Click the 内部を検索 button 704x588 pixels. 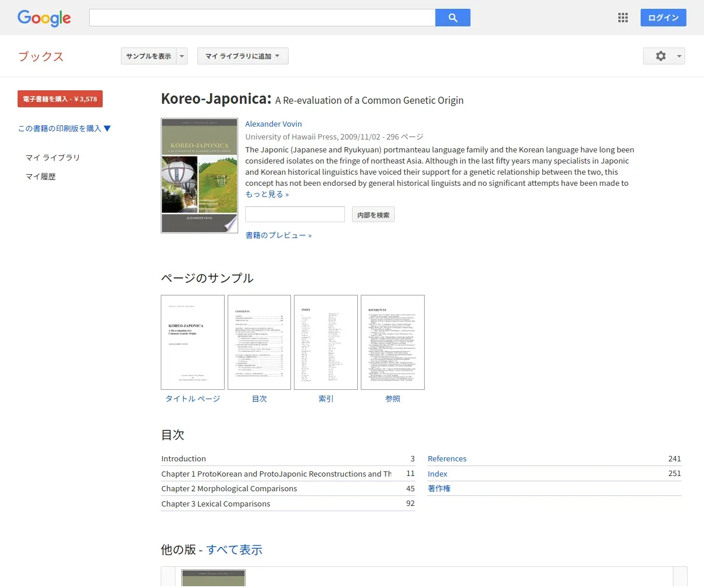(x=373, y=215)
